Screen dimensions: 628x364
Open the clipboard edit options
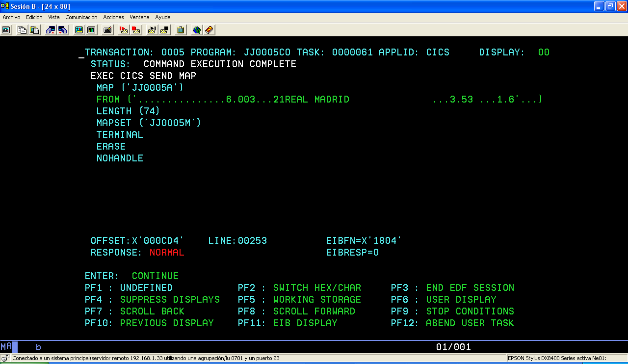tap(181, 30)
